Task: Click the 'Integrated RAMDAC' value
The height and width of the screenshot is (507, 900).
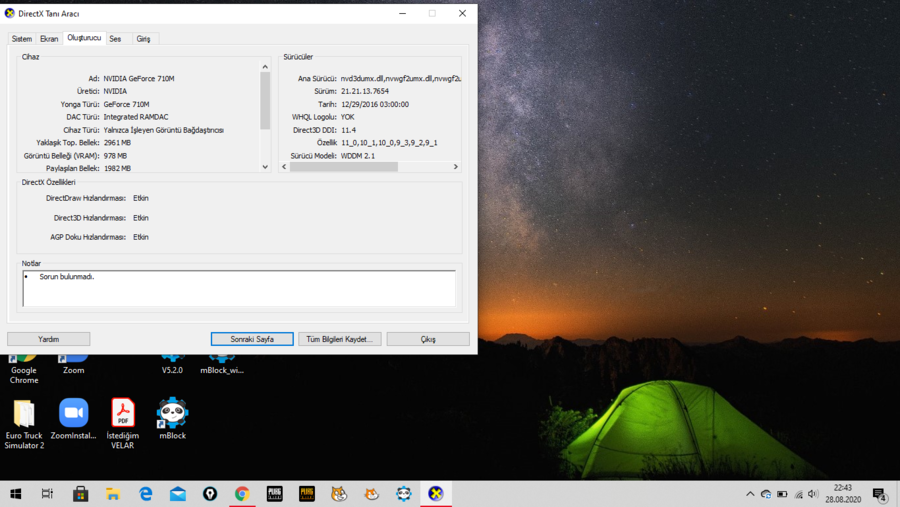Action: click(x=136, y=117)
